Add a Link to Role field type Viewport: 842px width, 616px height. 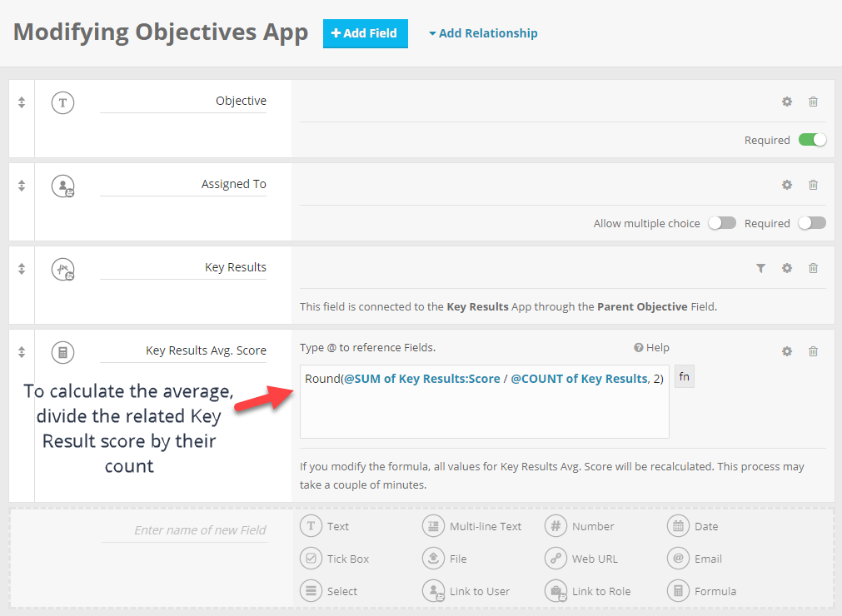coord(589,591)
